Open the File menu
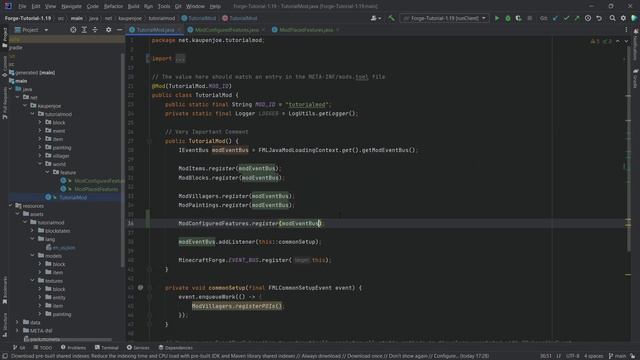The width and height of the screenshot is (640, 360). coord(22,6)
